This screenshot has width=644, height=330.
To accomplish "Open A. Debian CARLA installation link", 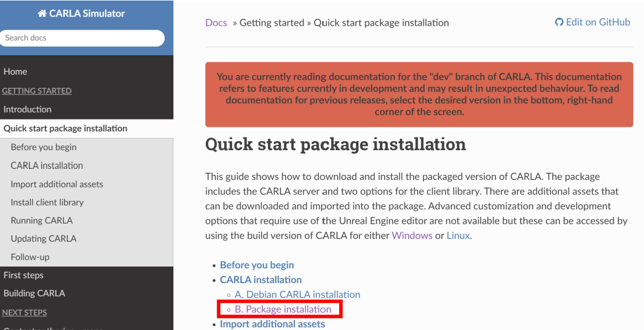I will (297, 295).
